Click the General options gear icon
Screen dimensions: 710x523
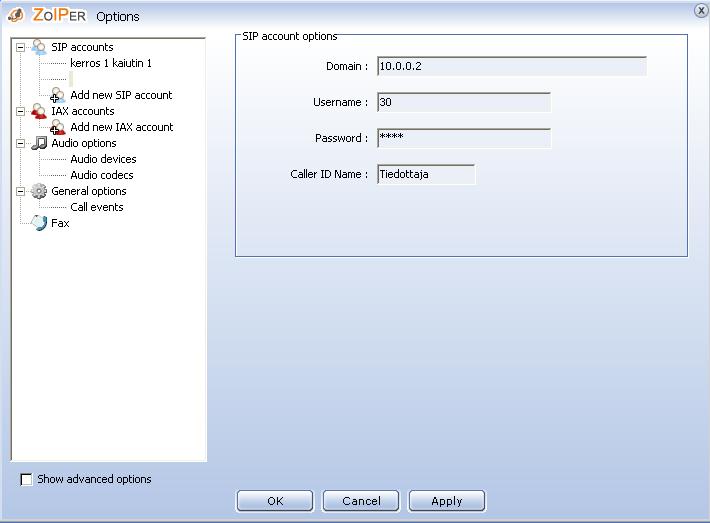pyautogui.click(x=39, y=191)
